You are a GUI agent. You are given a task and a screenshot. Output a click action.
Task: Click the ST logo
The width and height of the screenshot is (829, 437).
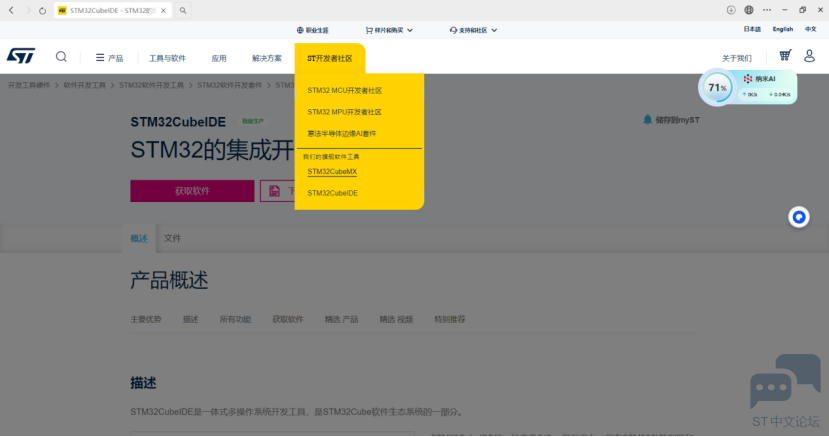tap(21, 55)
